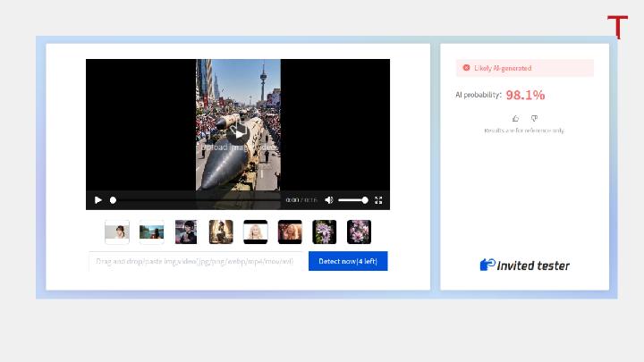The image size is (644, 362).
Task: Click the Likely AI-generated result banner
Action: point(524,68)
